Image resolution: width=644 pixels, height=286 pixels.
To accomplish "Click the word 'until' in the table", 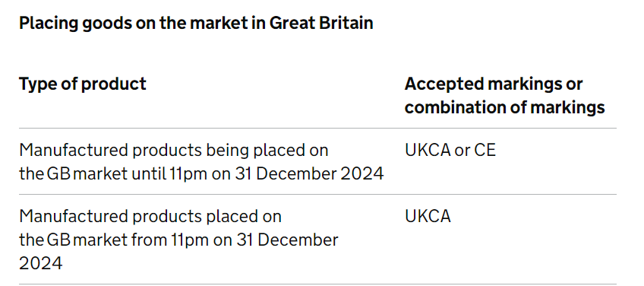I will tap(148, 173).
